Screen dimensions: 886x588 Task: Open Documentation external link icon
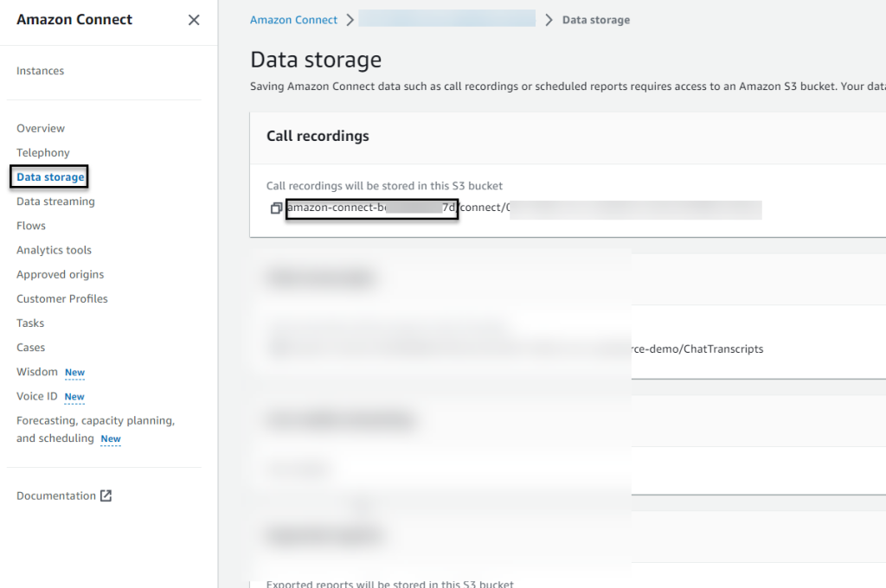click(106, 495)
